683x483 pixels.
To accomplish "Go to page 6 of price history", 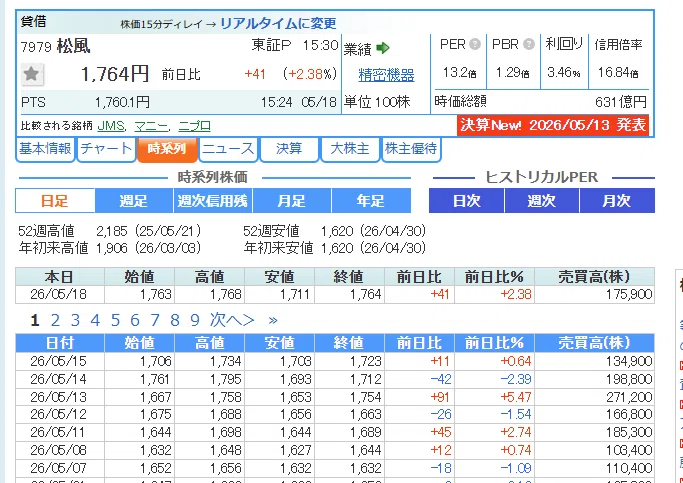I will (x=135, y=321).
